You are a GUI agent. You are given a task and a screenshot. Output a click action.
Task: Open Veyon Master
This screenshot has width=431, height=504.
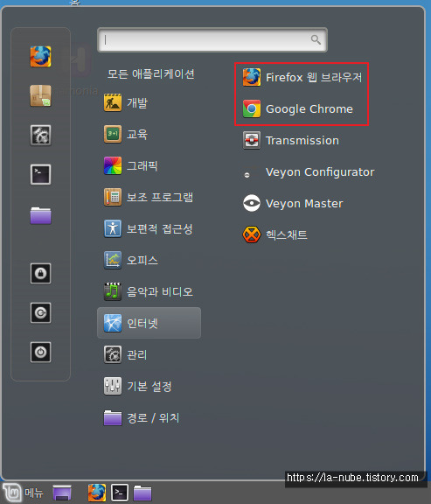pos(293,204)
